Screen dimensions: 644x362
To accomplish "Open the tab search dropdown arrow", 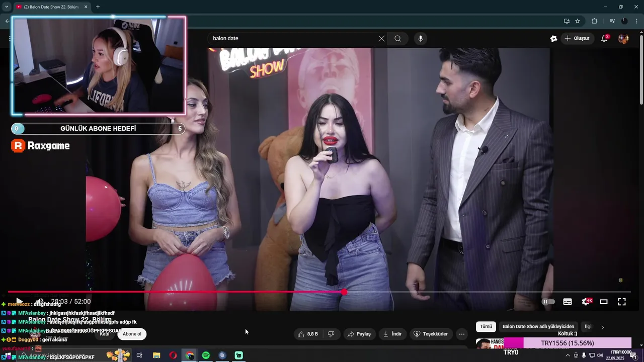I will (x=7, y=7).
